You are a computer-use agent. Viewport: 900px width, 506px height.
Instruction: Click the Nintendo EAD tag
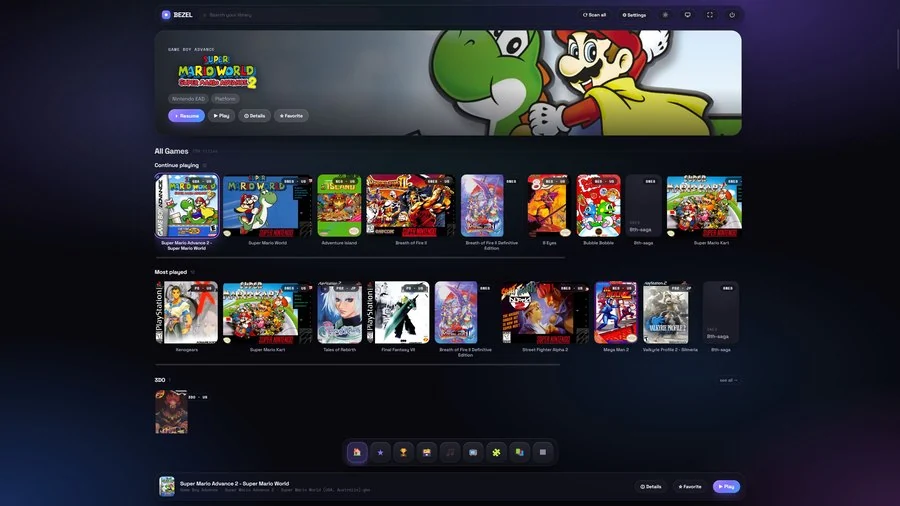coord(188,99)
